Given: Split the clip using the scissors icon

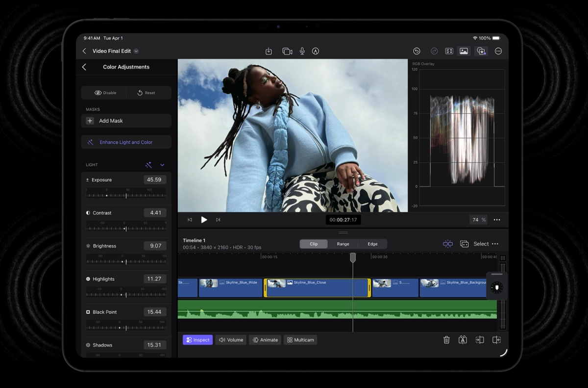Looking at the screenshot, I should 463,339.
